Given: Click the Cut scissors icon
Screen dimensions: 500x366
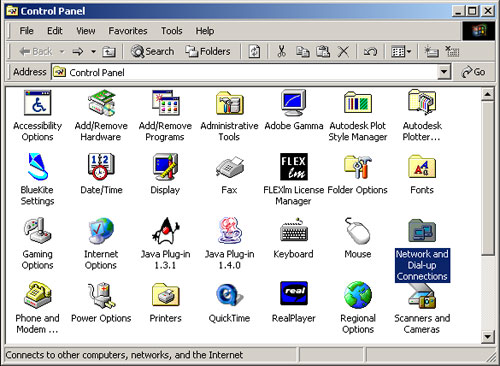Looking at the screenshot, I should point(282,52).
